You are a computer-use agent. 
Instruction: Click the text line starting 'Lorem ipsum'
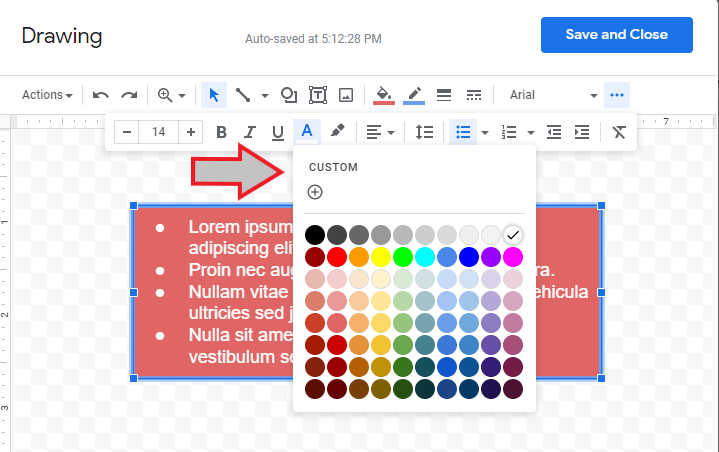[240, 227]
